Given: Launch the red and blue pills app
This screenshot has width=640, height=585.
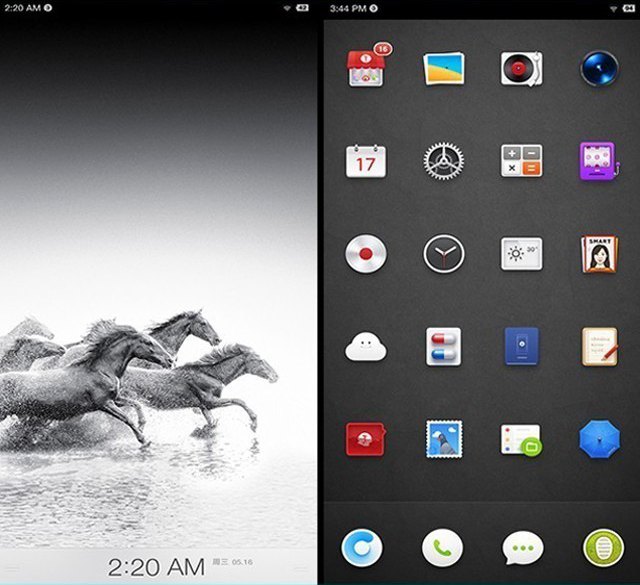Looking at the screenshot, I should pyautogui.click(x=443, y=347).
